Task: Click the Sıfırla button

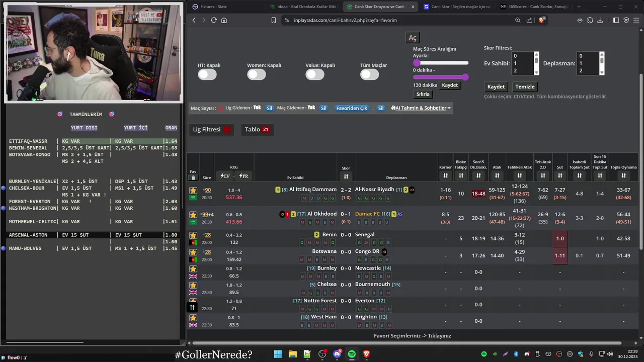Action: point(423,94)
